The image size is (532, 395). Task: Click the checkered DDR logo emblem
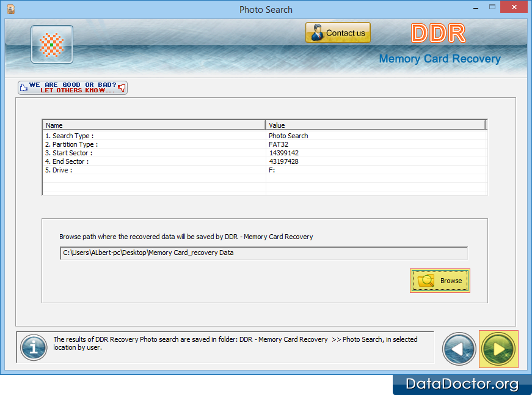pos(51,44)
